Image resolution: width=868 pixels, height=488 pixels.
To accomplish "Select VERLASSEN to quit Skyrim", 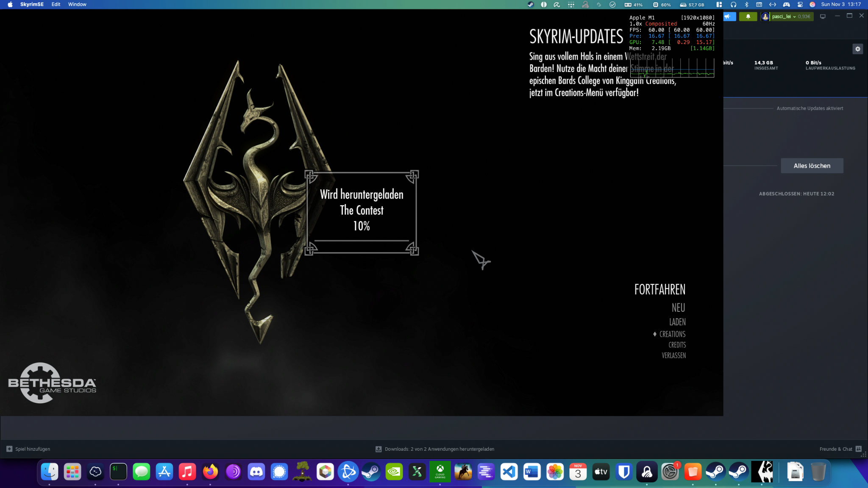I will 673,355.
